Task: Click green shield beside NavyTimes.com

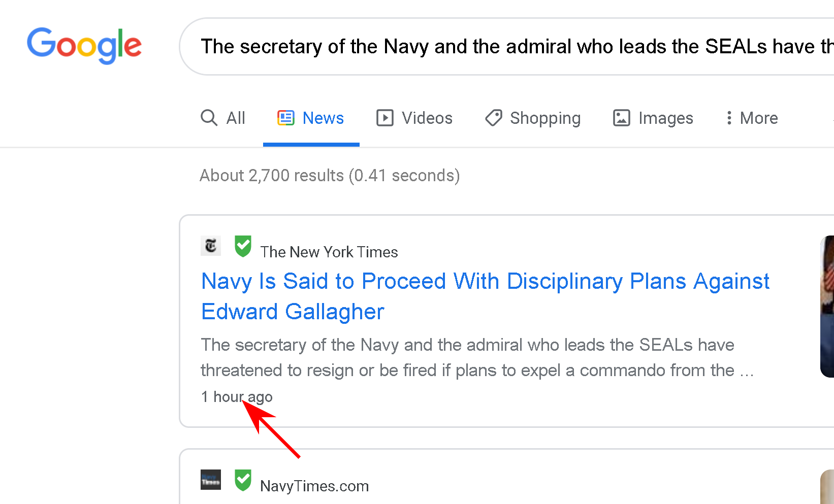Action: point(243,480)
